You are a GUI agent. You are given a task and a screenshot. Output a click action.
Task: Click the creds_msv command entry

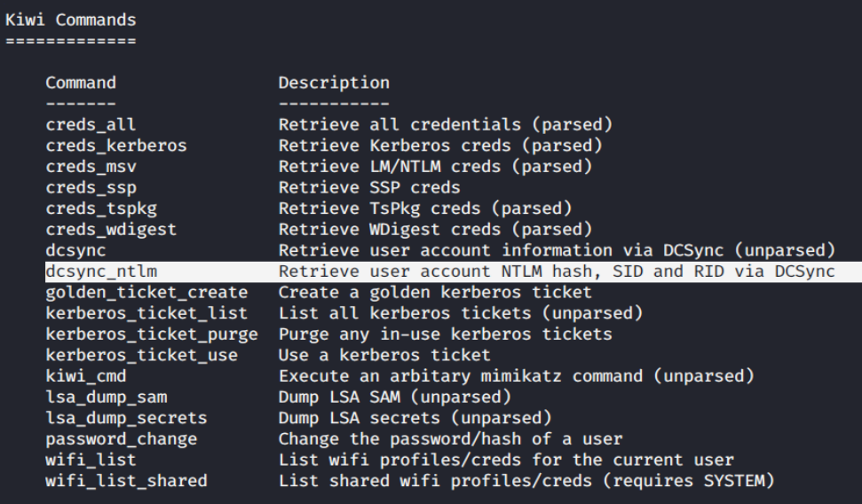[91, 166]
